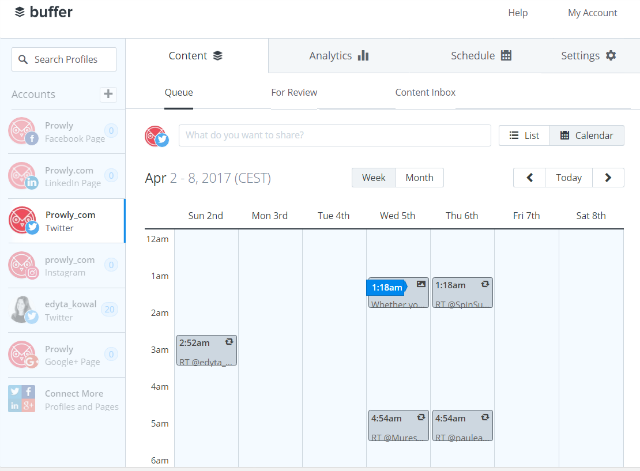Open the Help link
The width and height of the screenshot is (640, 471).
518,13
